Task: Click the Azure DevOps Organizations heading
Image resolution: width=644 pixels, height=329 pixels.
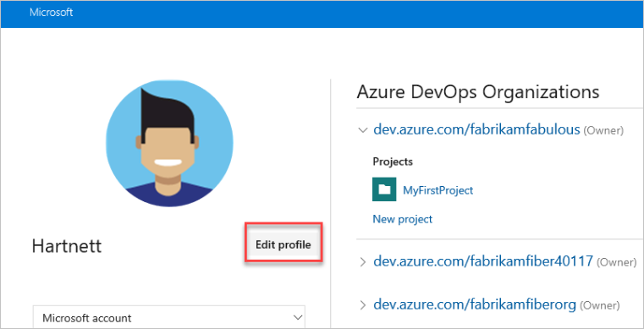Action: point(478,92)
